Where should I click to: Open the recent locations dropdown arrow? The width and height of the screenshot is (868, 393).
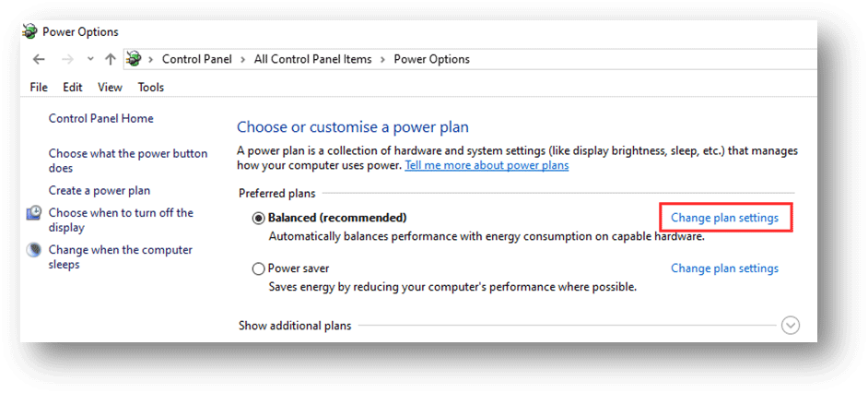pyautogui.click(x=89, y=59)
